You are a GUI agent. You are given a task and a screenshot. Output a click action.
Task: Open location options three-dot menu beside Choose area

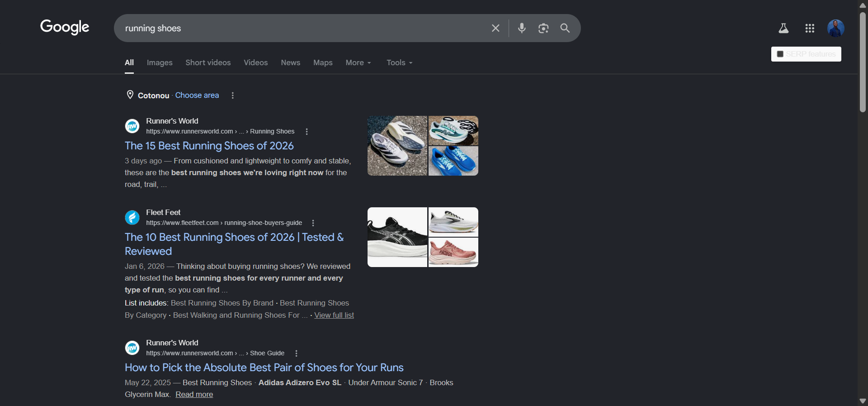232,96
